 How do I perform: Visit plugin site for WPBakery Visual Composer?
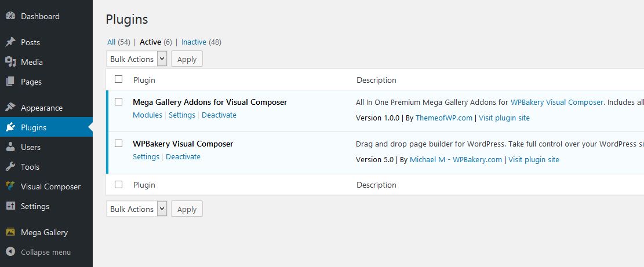click(534, 159)
